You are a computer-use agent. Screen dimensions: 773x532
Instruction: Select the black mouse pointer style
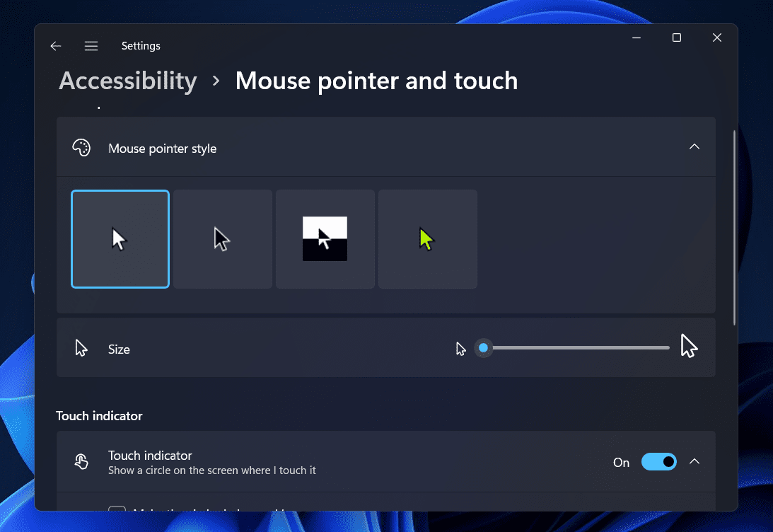222,238
